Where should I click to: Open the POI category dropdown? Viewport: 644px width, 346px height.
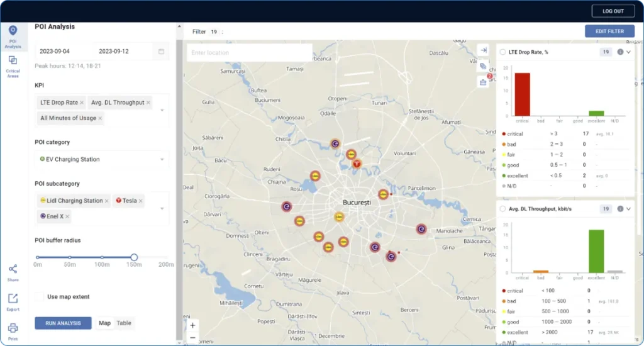tap(163, 160)
